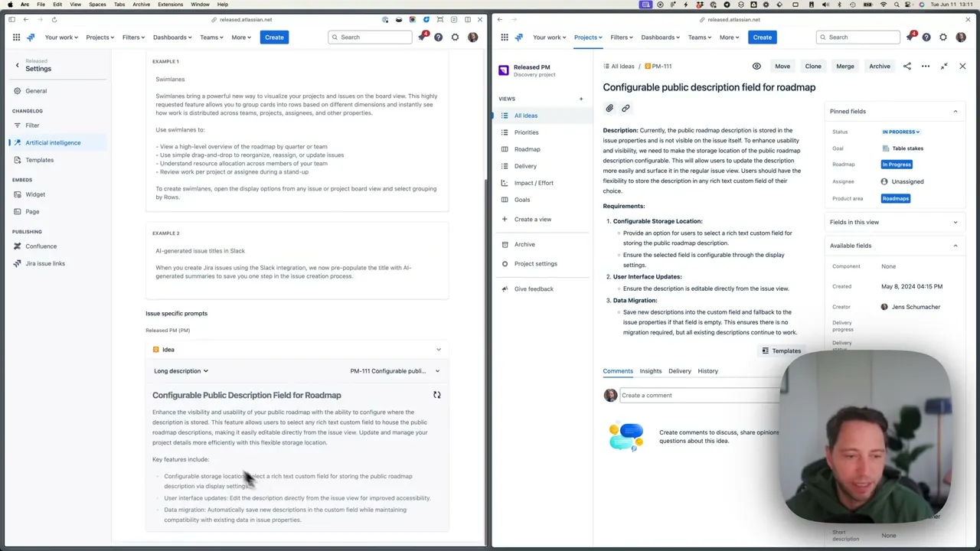This screenshot has width=980, height=551.
Task: Open app switcher grid in right window
Action: (505, 37)
